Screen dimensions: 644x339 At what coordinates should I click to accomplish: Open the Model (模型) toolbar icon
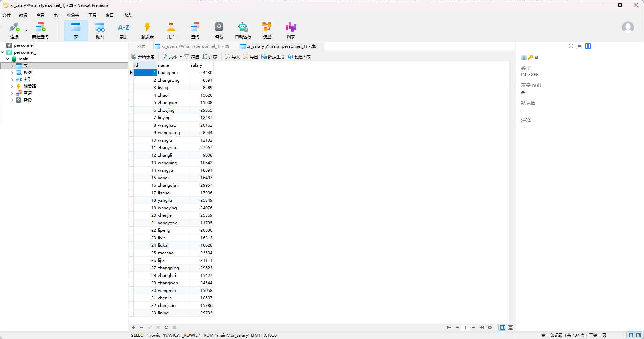[267, 30]
